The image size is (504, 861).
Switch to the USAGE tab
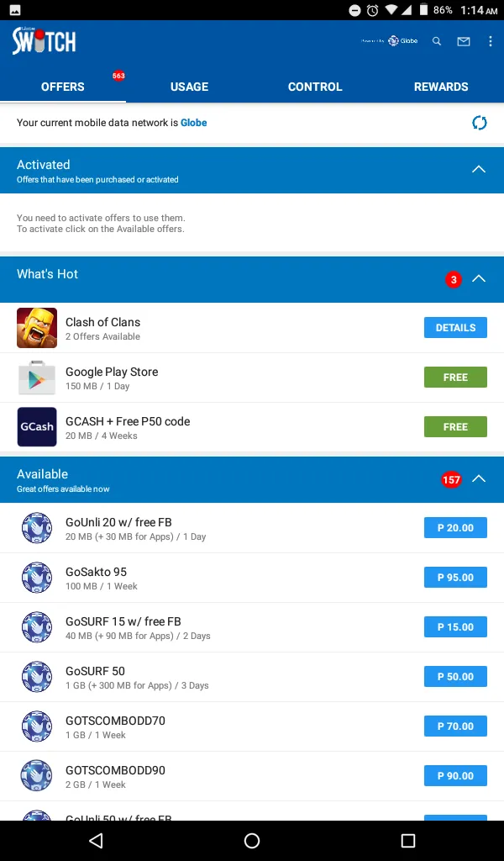tap(189, 87)
